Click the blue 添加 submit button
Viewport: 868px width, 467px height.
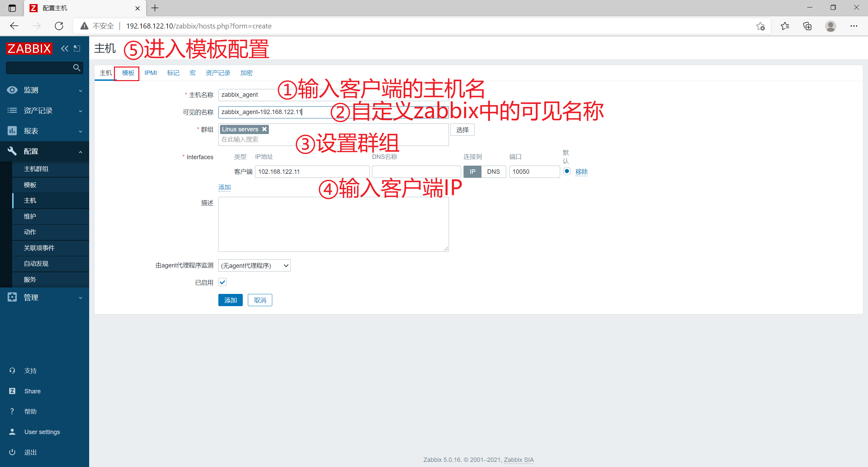231,300
